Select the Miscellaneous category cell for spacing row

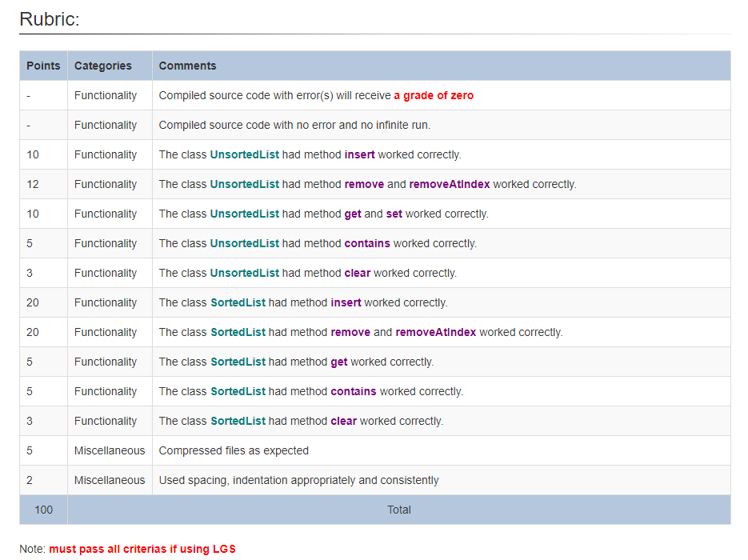(x=109, y=480)
